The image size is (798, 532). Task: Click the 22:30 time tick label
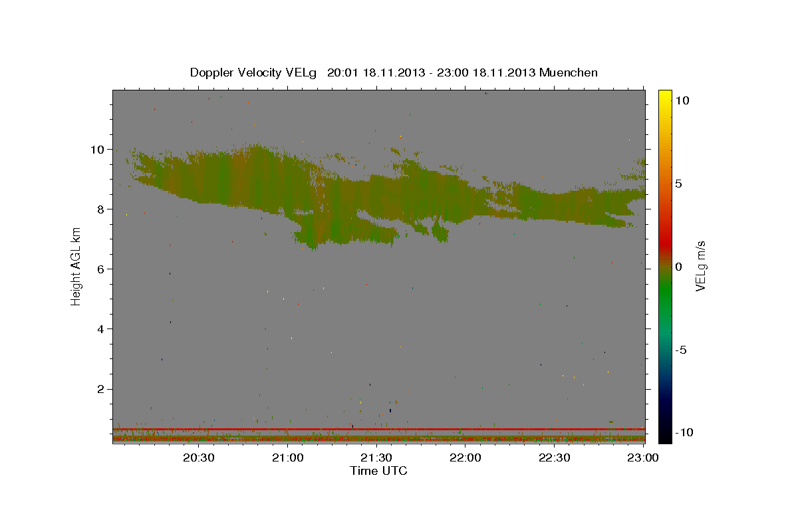554,458
